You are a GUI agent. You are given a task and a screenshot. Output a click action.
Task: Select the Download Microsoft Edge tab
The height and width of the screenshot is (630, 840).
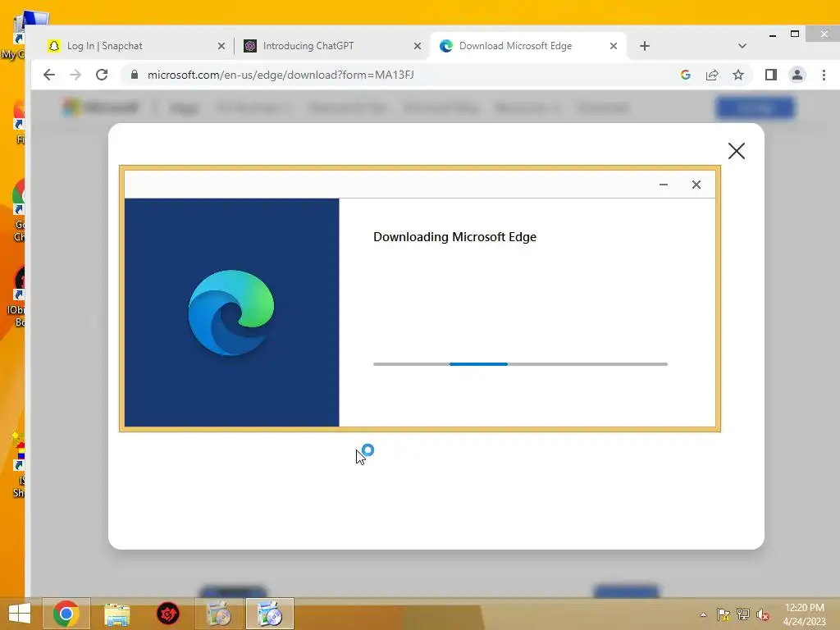pos(529,46)
